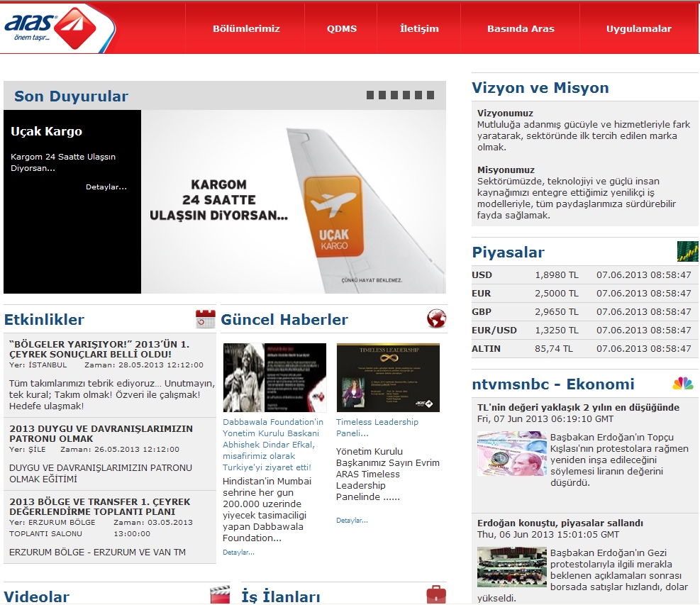
Task: Open Bölgeler Yarışıyor event title
Action: tap(99, 349)
